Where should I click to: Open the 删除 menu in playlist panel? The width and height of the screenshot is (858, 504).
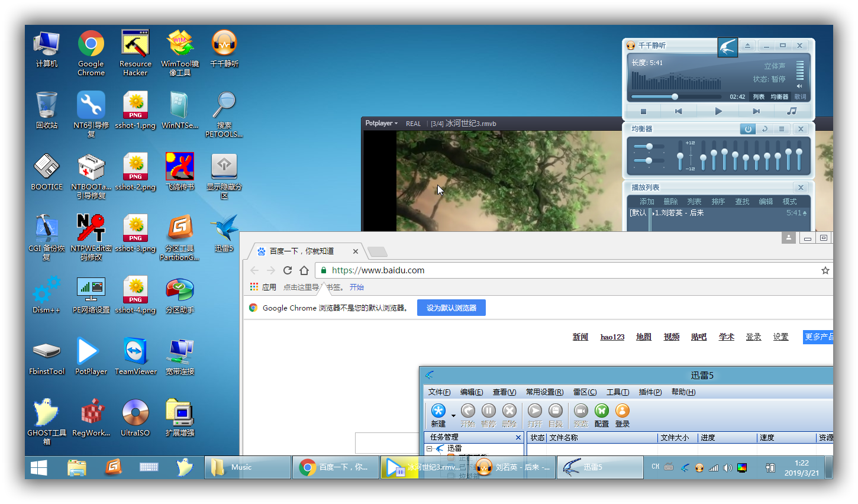click(x=670, y=202)
